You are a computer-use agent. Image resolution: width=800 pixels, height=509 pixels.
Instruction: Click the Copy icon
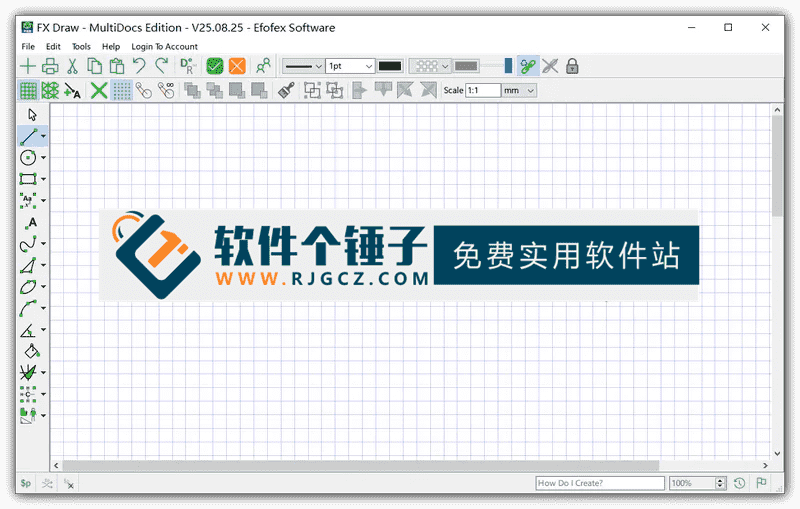point(94,66)
